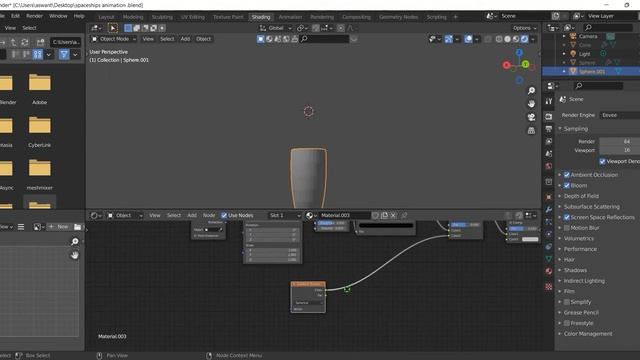Click the blue Z axis gizmo ball
The width and height of the screenshot is (640, 360).
click(519, 53)
